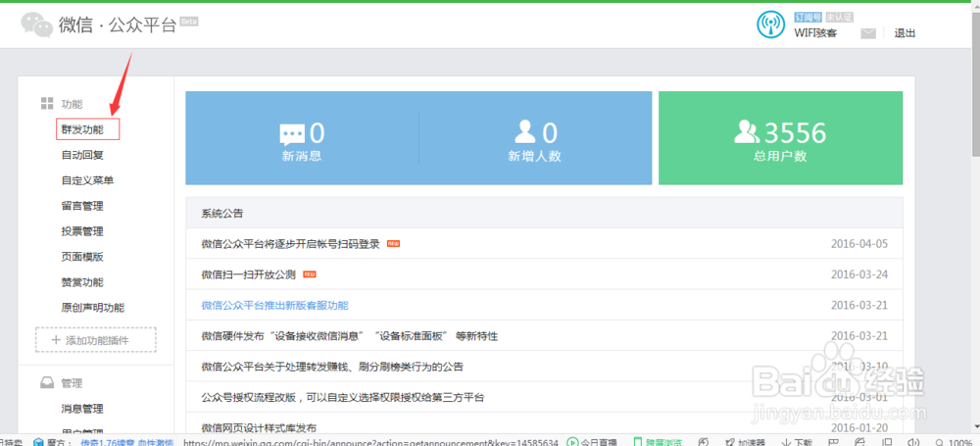
Task: Click the NEW badge beside 扫码登录 announcement
Action: [393, 244]
